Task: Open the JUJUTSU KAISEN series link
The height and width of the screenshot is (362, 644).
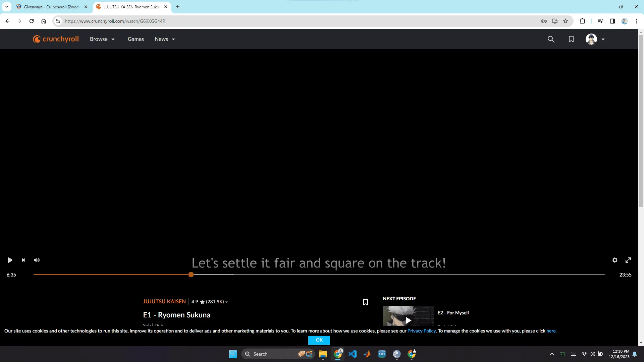Action: (x=164, y=302)
